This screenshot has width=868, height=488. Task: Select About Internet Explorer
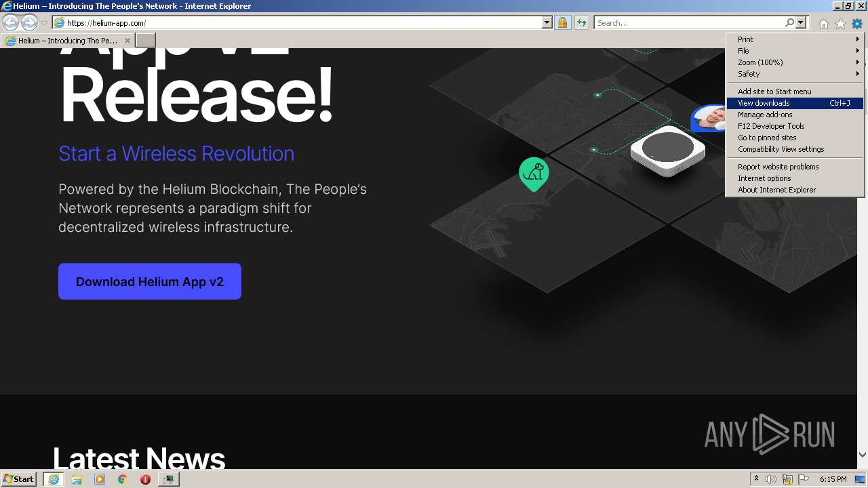[x=795, y=190]
